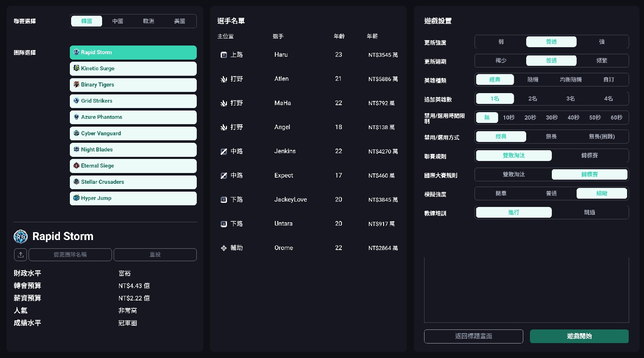
Task: Set 追加英雄數 to 3名
Action: tap(570, 99)
